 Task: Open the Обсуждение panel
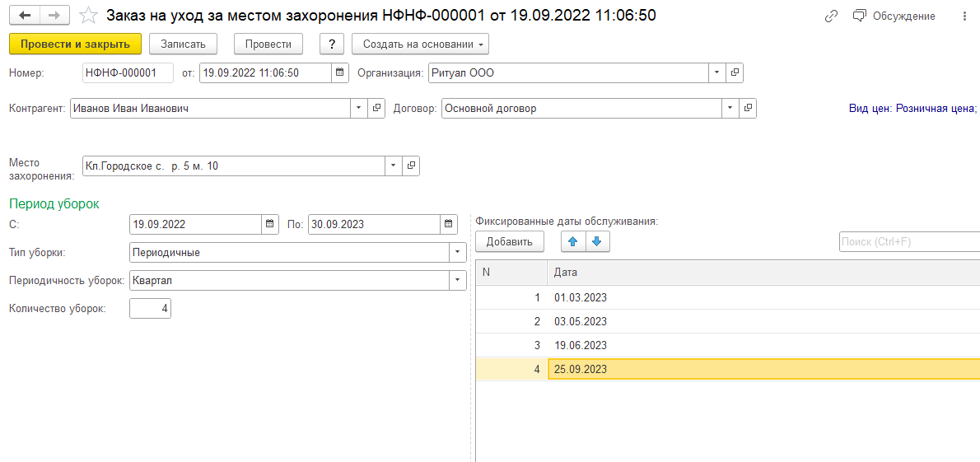coord(894,16)
